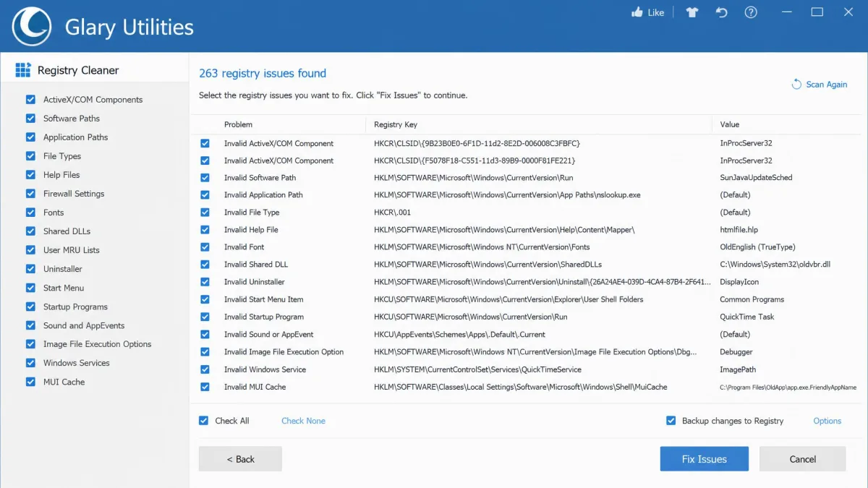The width and height of the screenshot is (868, 488).
Task: Uncheck Start Menu category
Action: point(30,287)
